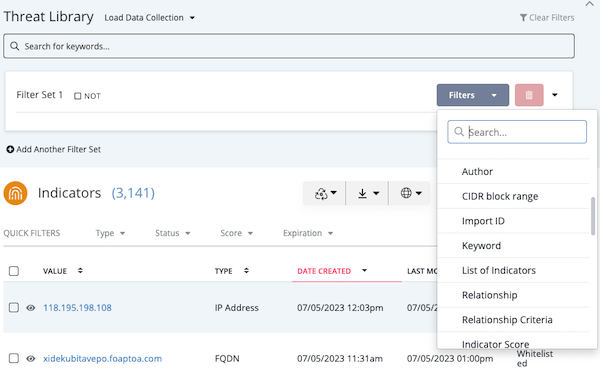The width and height of the screenshot is (600, 372).
Task: Toggle the NOT checkbox for Filter Set 1
Action: [78, 96]
